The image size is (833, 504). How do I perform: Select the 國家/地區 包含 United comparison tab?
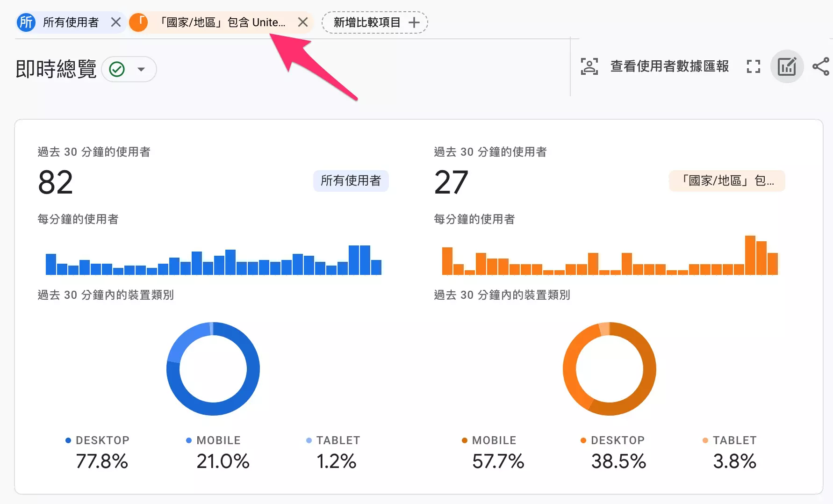[x=223, y=22]
